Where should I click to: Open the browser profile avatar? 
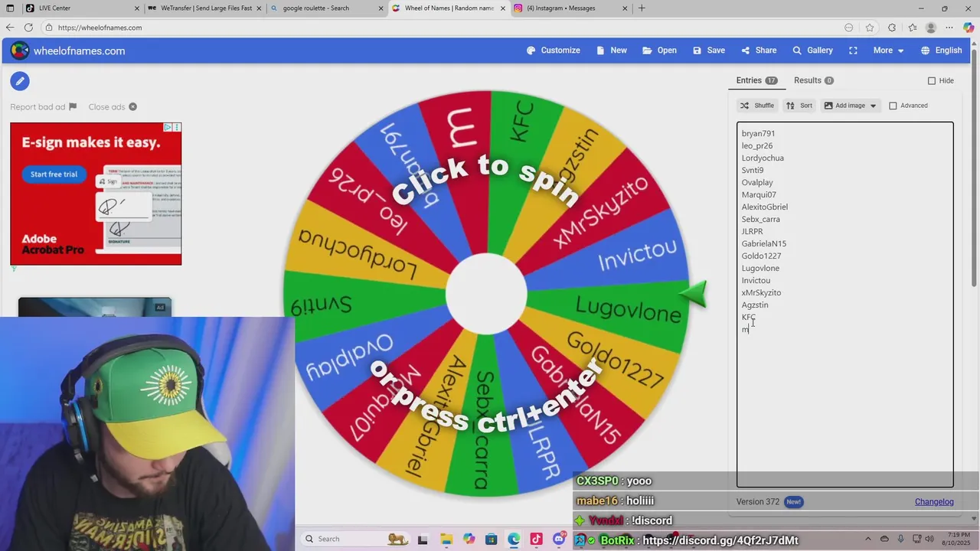pos(931,28)
